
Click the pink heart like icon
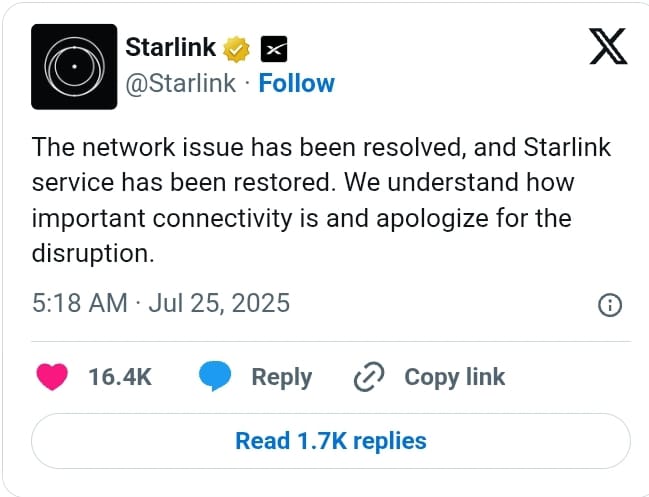tap(52, 377)
